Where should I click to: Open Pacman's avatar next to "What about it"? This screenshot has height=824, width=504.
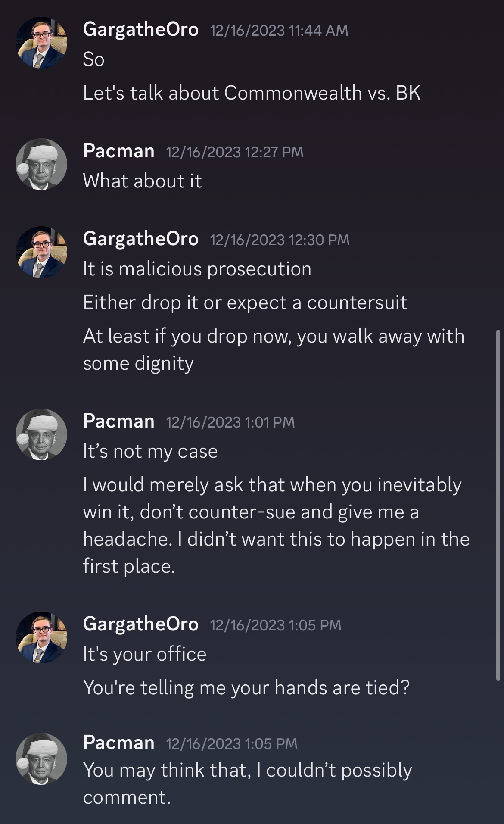[x=41, y=164]
